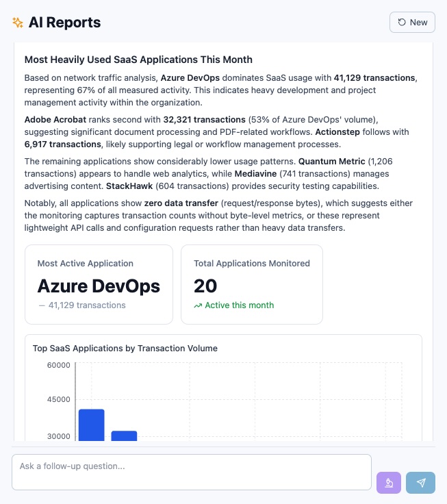Click the 'Active this month' trend label

coord(240,305)
